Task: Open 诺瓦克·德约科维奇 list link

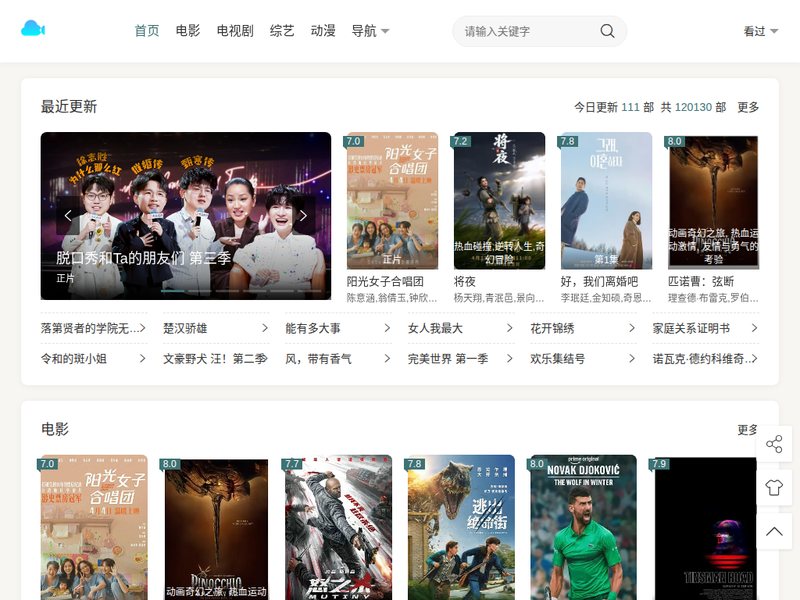Action: [x=706, y=359]
